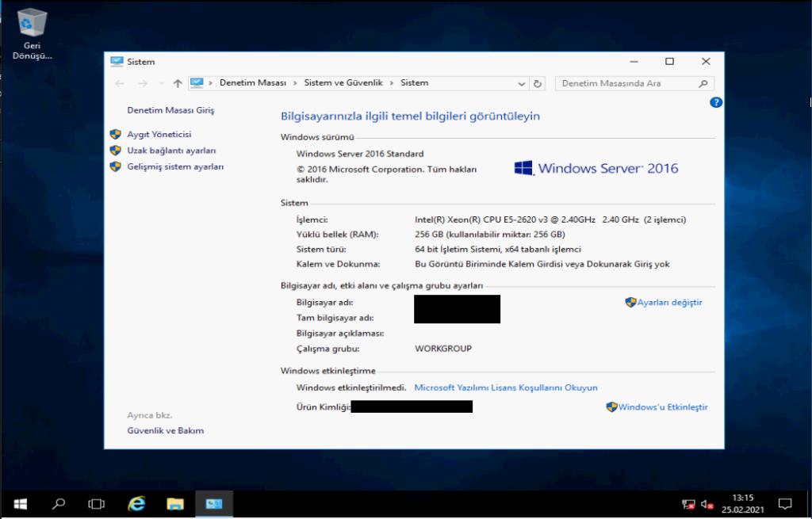Click shield icon beside Uzak bağlantı ayarları

pyautogui.click(x=116, y=151)
